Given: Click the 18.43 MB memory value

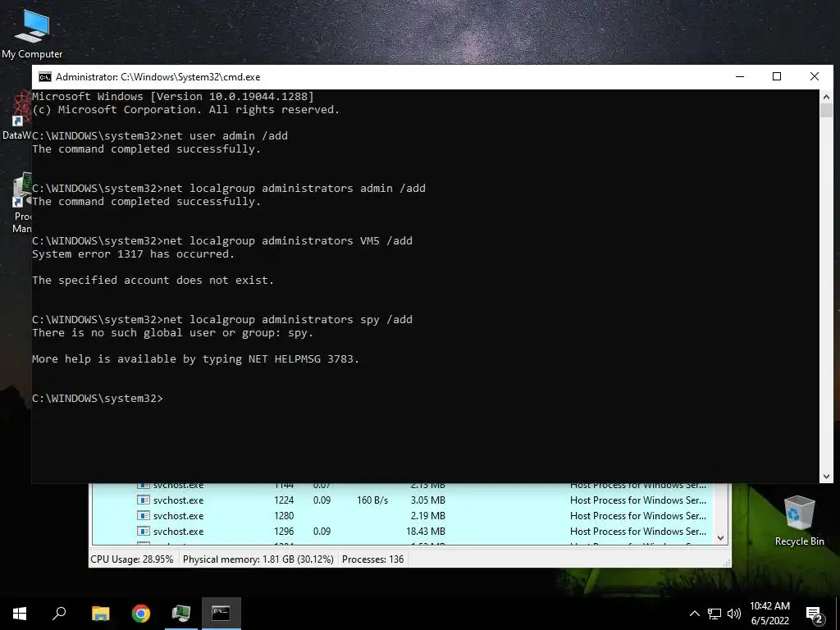Looking at the screenshot, I should [x=426, y=532].
